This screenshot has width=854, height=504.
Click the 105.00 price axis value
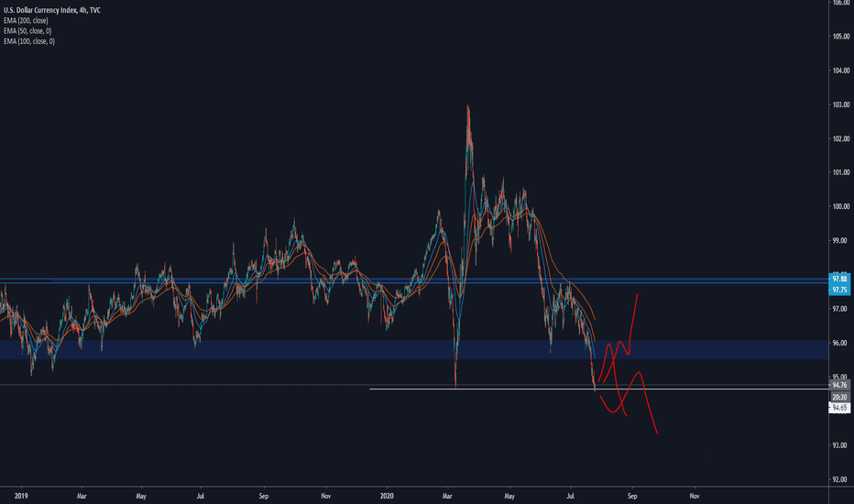[x=841, y=37]
